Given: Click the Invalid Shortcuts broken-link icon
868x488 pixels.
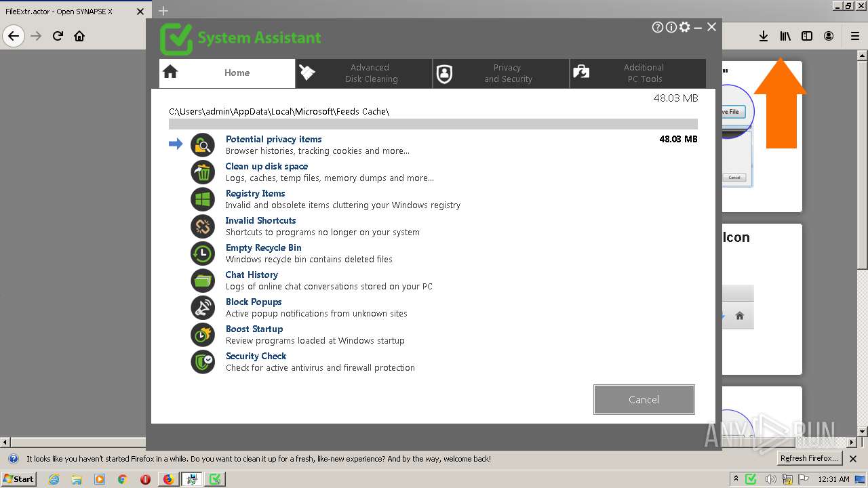Looking at the screenshot, I should coord(203,226).
